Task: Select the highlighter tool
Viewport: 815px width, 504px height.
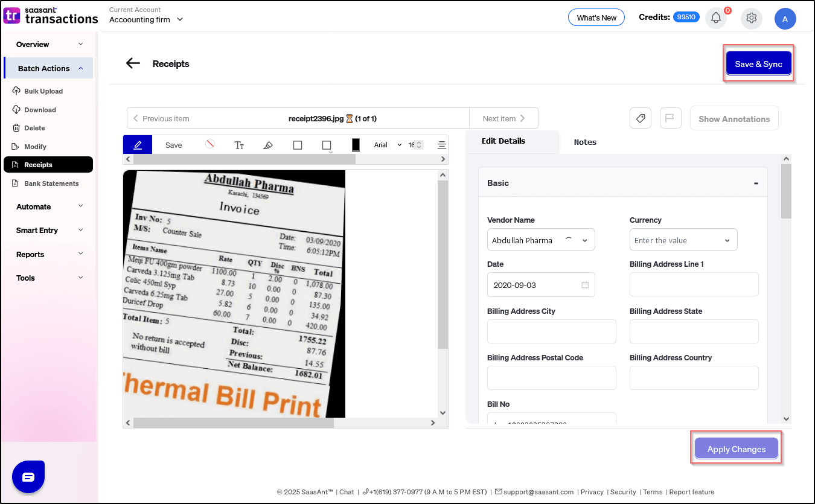Action: click(x=268, y=145)
